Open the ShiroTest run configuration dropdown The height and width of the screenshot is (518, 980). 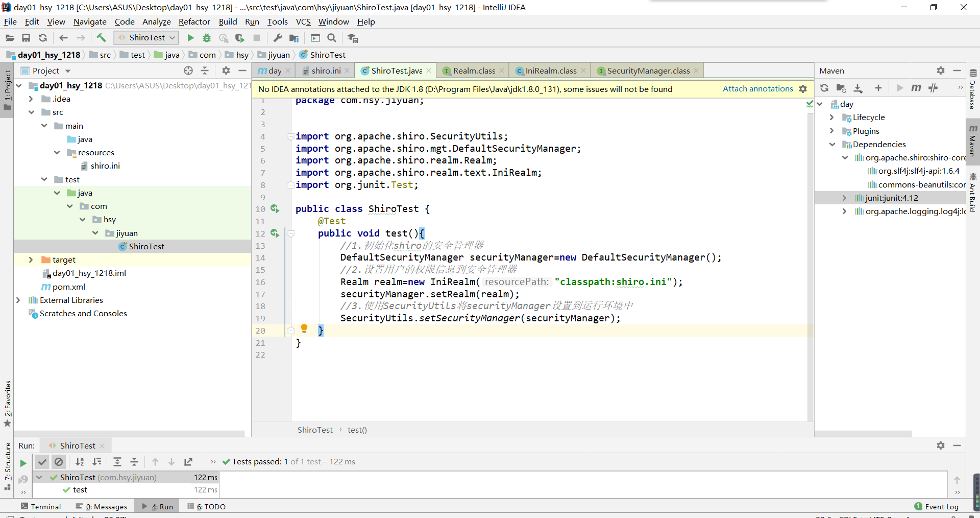click(x=146, y=38)
